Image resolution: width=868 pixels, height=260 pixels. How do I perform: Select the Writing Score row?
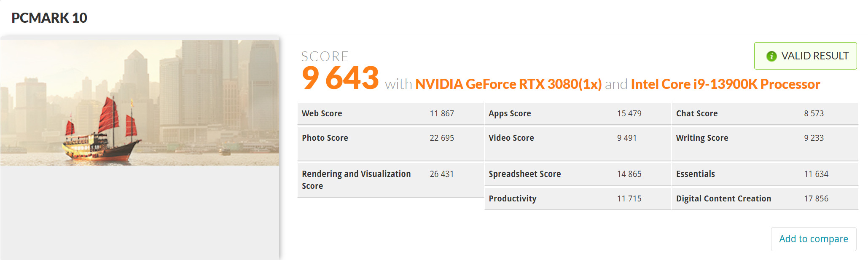coord(764,138)
